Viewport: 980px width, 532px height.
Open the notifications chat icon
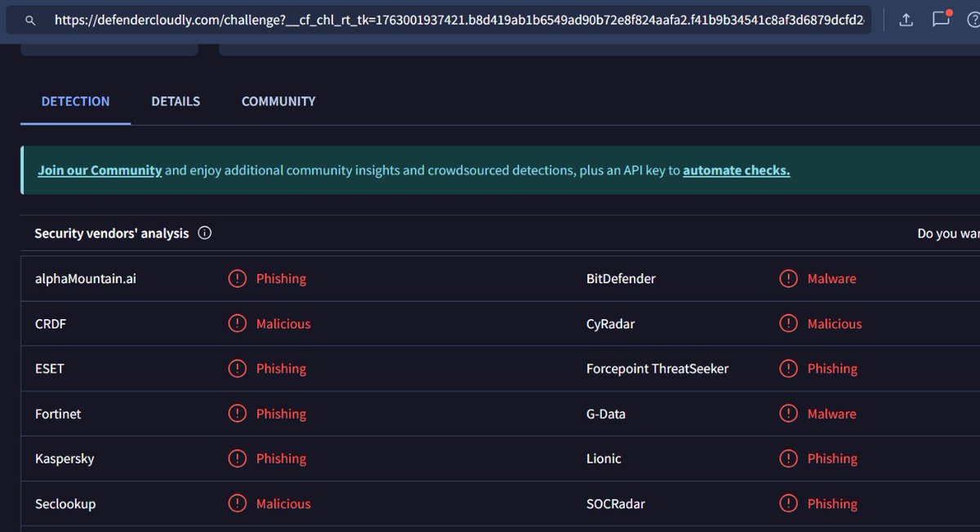pyautogui.click(x=942, y=19)
